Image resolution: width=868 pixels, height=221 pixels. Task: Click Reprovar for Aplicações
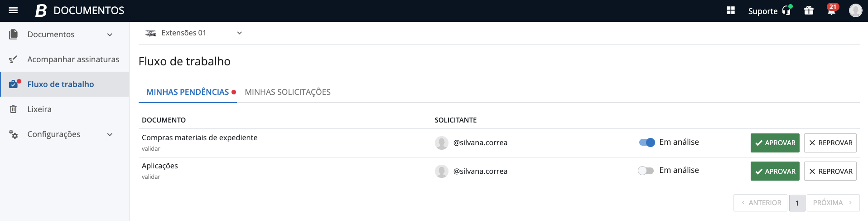pyautogui.click(x=830, y=172)
